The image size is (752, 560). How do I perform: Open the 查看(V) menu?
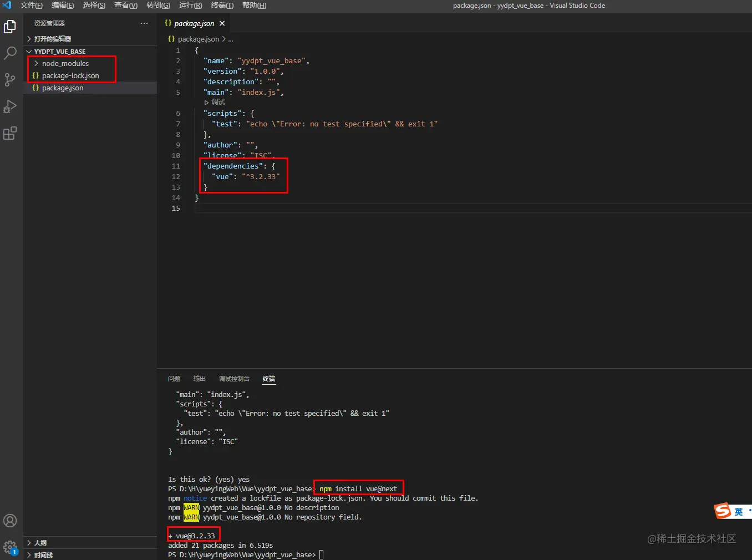tap(126, 5)
